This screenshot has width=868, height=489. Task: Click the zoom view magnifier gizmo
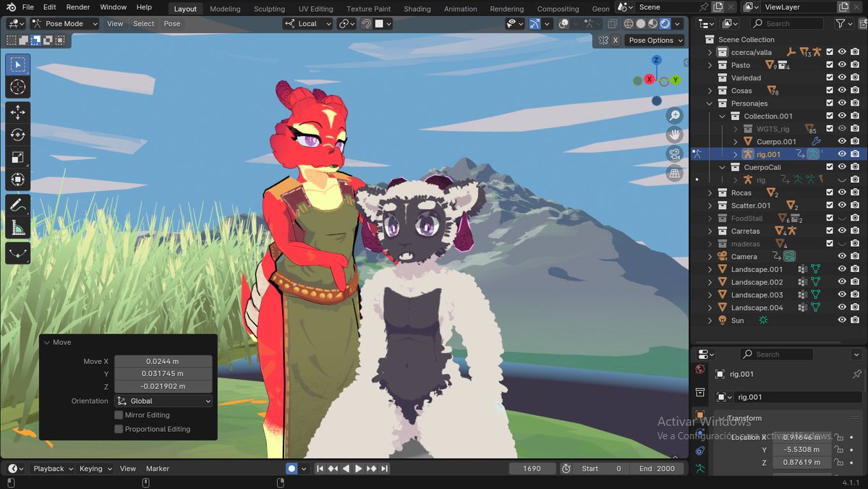point(674,116)
